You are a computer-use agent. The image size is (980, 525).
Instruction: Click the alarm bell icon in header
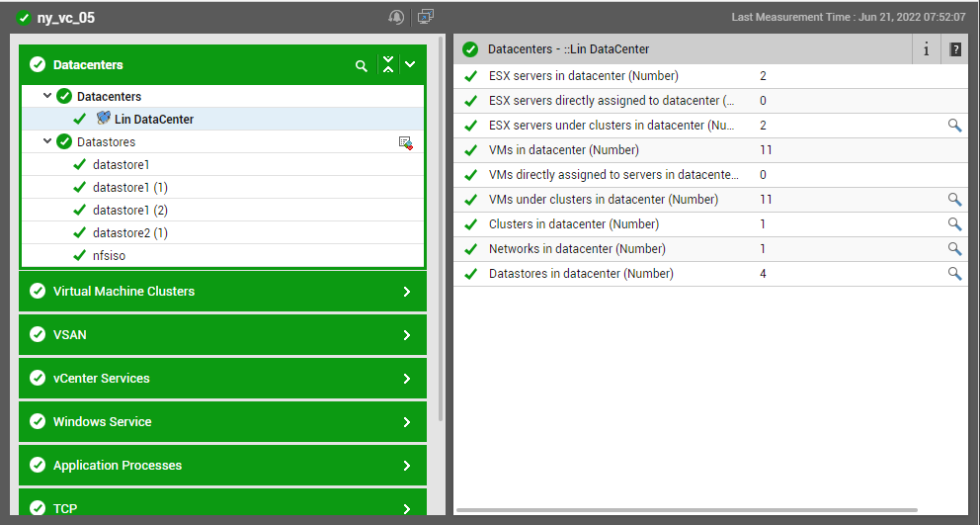tap(395, 17)
